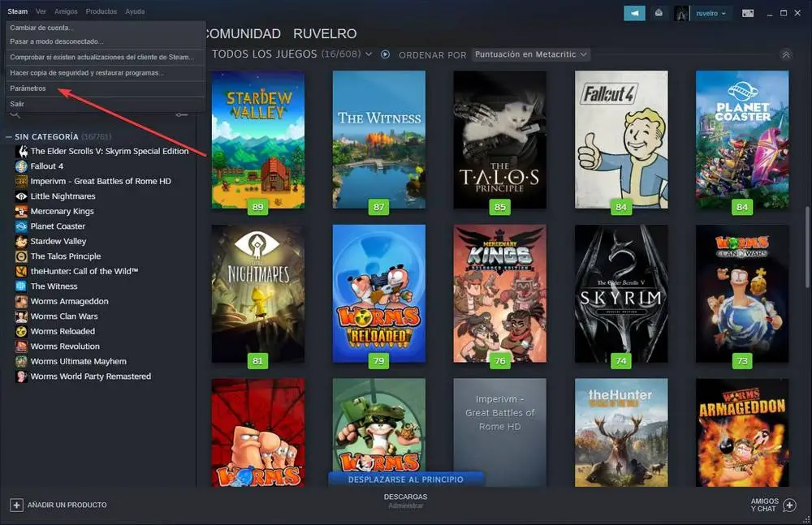
Task: Open the Mercenary Kings cover
Action: [499, 294]
